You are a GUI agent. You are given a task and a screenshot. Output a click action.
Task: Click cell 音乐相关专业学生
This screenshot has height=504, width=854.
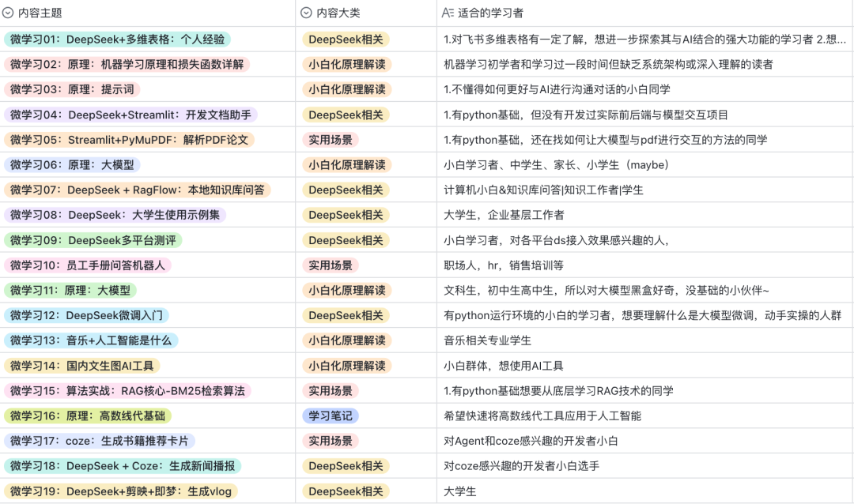click(x=645, y=340)
